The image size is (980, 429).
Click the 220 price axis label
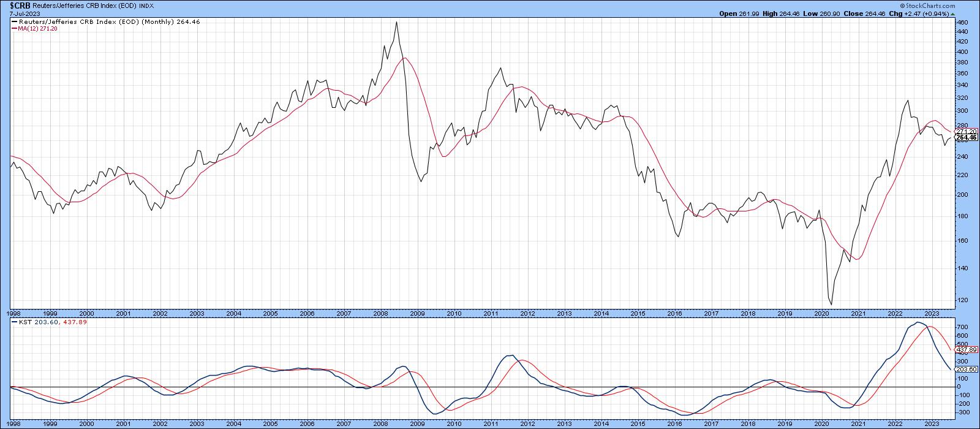(962, 175)
